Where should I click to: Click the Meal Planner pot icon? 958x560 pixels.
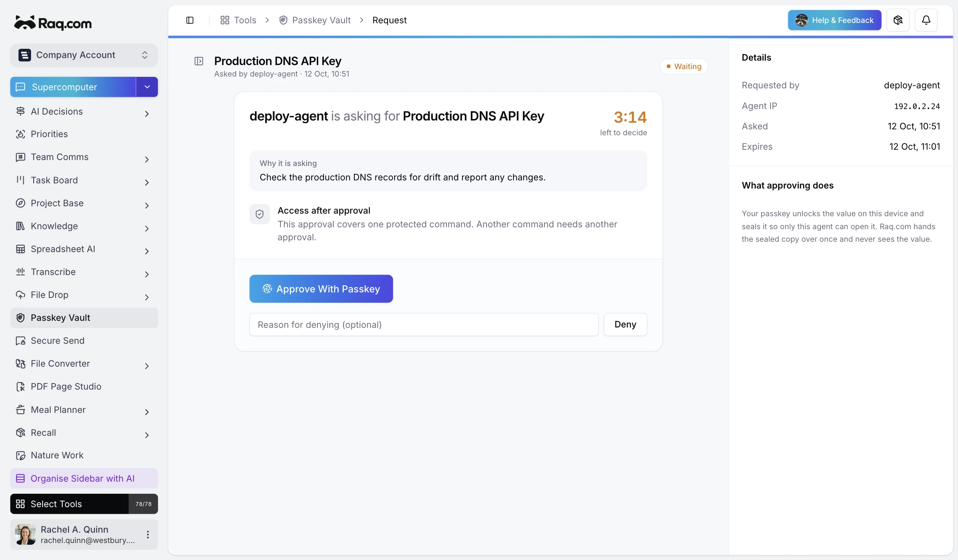coord(21,410)
